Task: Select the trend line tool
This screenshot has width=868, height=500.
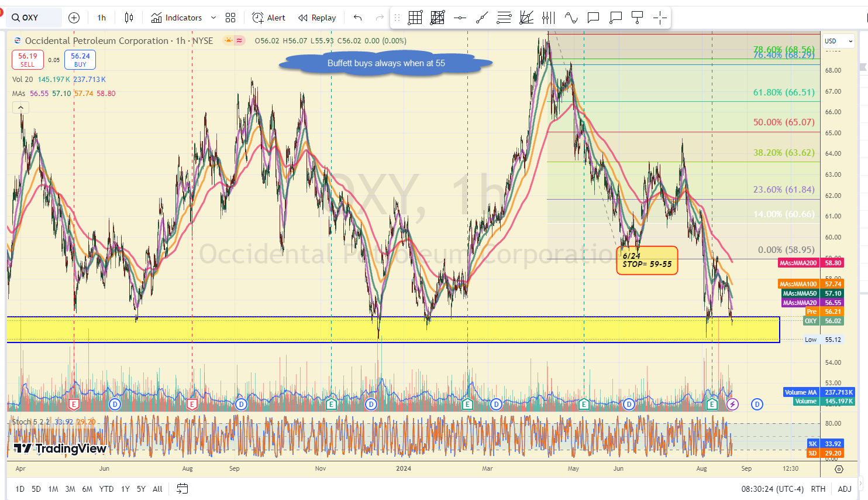Action: click(482, 18)
